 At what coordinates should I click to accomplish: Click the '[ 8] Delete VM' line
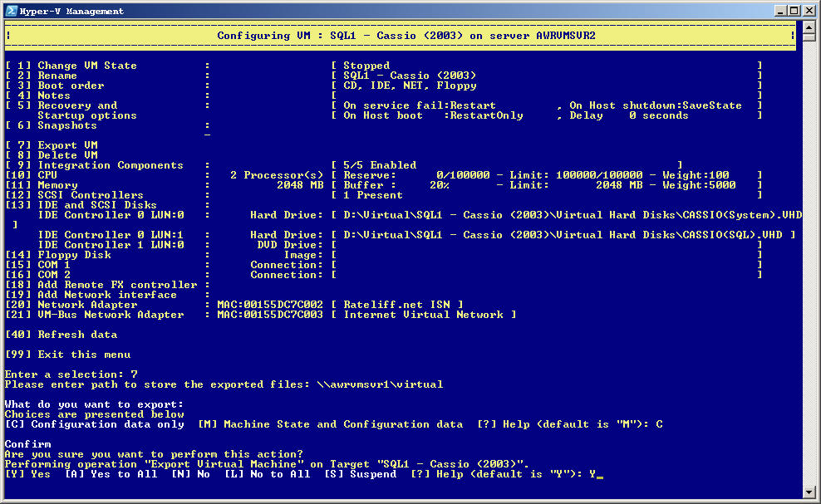tap(52, 155)
